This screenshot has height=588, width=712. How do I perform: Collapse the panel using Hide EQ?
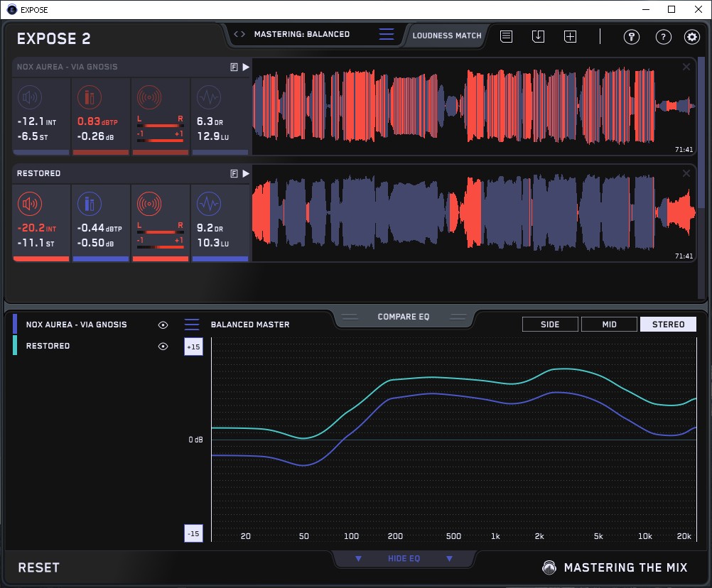[x=404, y=559]
